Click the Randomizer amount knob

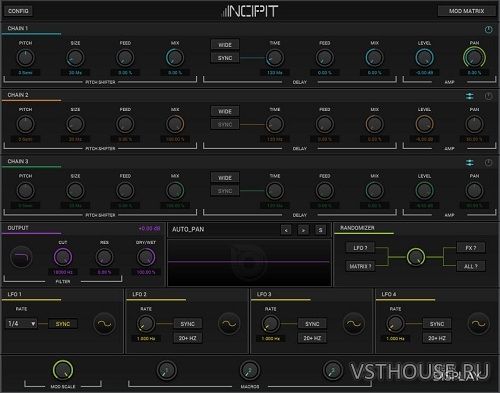pos(416,257)
